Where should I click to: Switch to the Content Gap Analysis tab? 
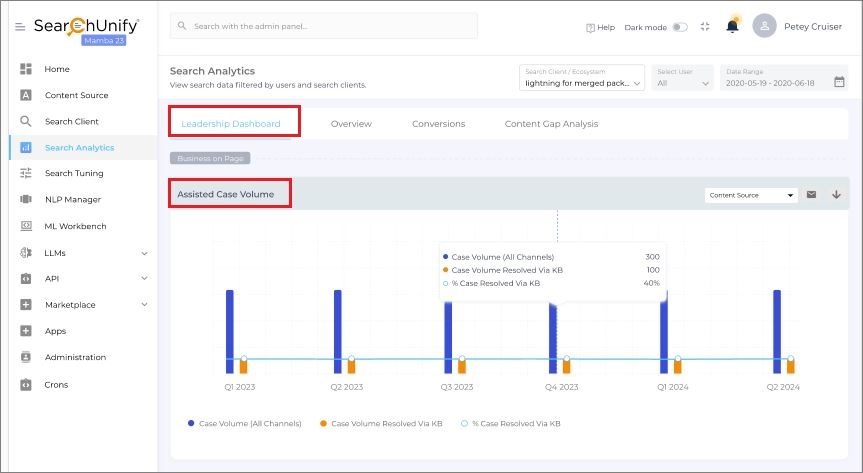551,124
